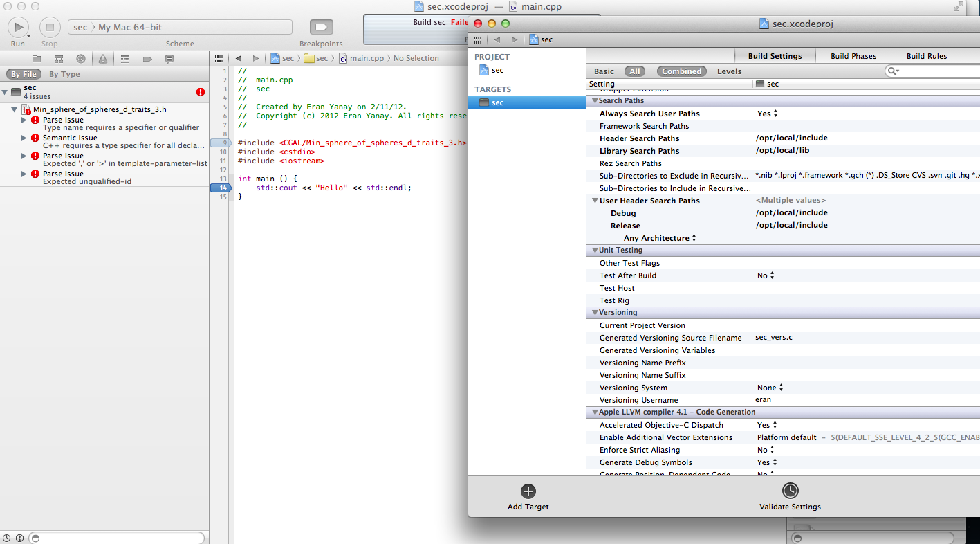
Task: Open the Build Settings tab
Action: point(775,56)
